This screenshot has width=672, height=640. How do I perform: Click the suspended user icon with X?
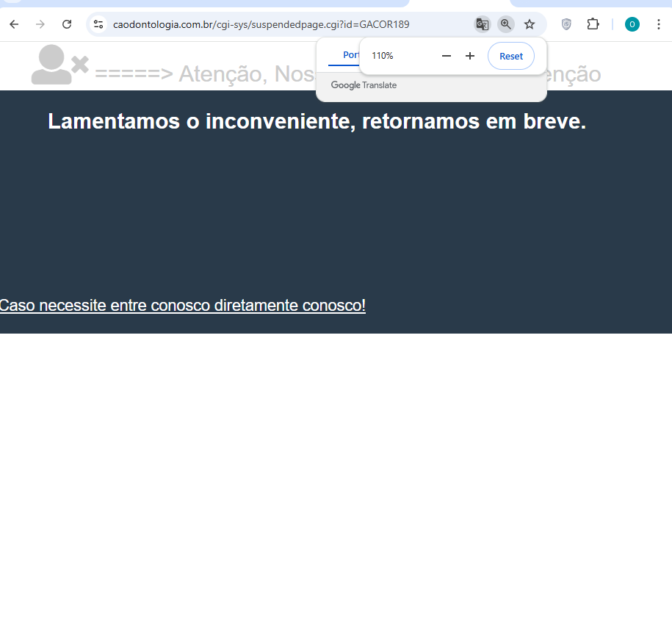59,65
